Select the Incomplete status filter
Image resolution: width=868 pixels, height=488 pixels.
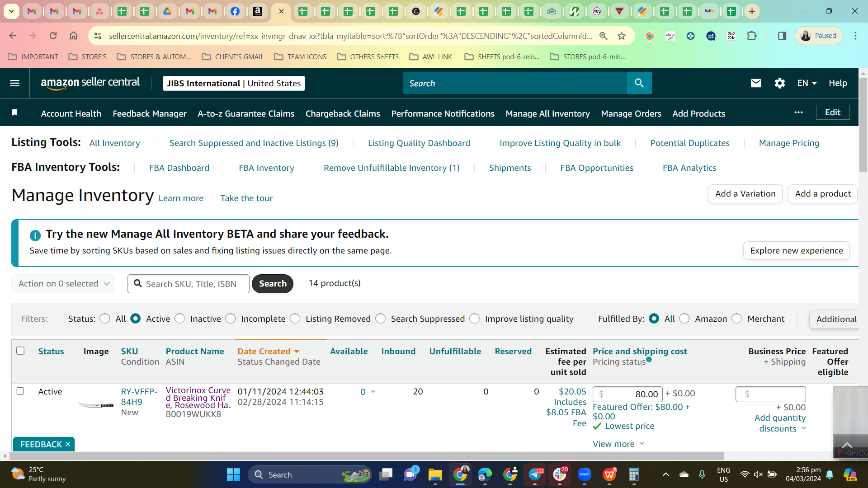(x=231, y=319)
